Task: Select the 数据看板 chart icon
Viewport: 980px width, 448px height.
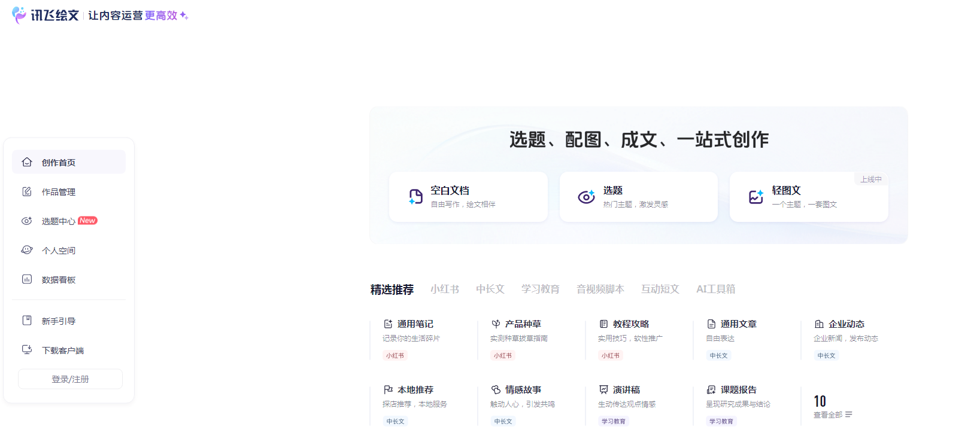Action: click(x=27, y=279)
